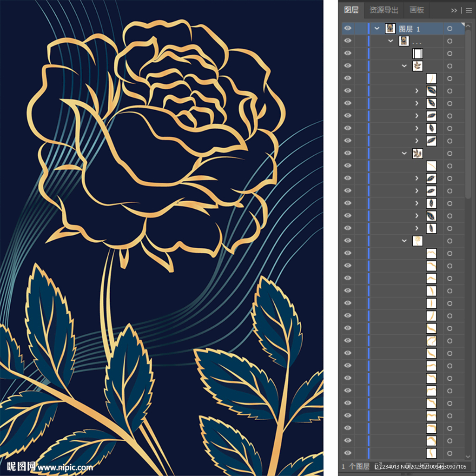
Task: Click the target circle of 图层 1
Action: [450, 28]
